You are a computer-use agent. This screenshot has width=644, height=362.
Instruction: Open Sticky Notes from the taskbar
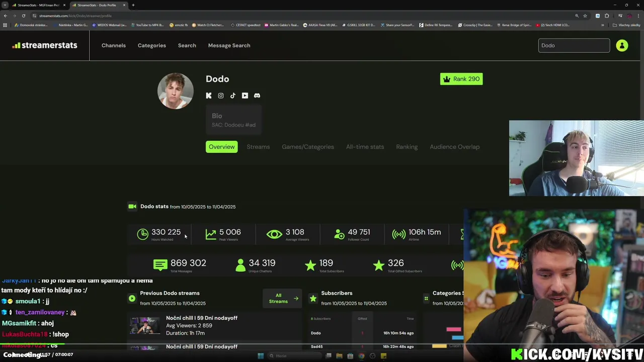(383, 356)
